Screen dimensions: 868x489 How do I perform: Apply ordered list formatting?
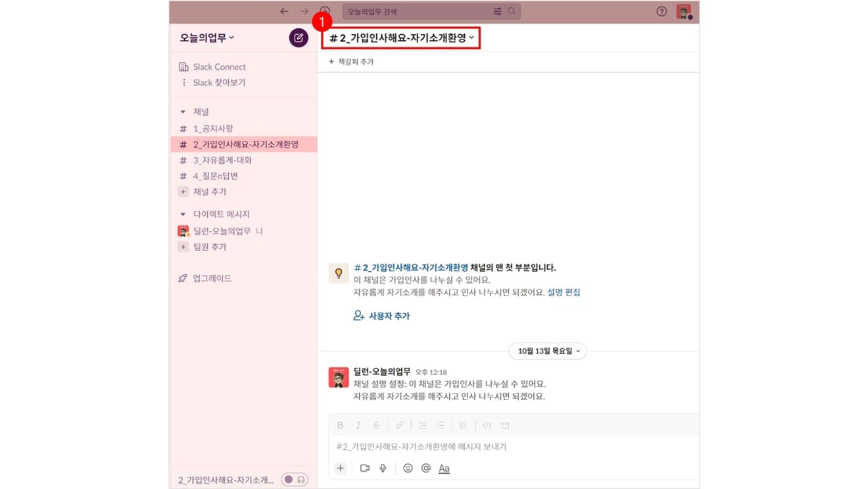coord(423,425)
